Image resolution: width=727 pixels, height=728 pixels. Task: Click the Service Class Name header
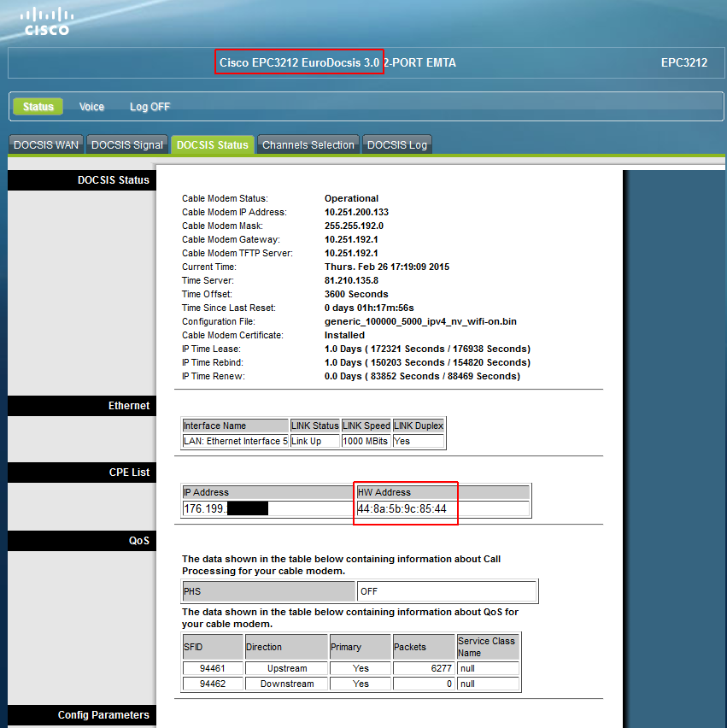[488, 647]
